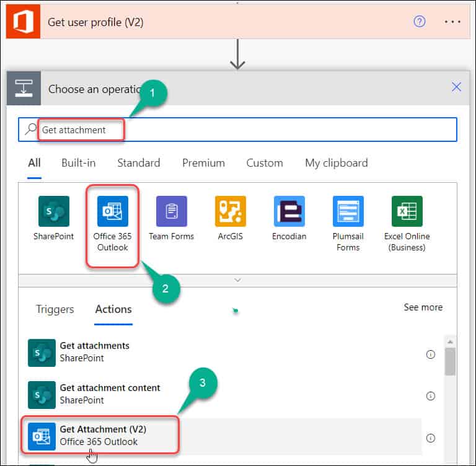Click SharePoint icon beside Get attachment content

42,395
